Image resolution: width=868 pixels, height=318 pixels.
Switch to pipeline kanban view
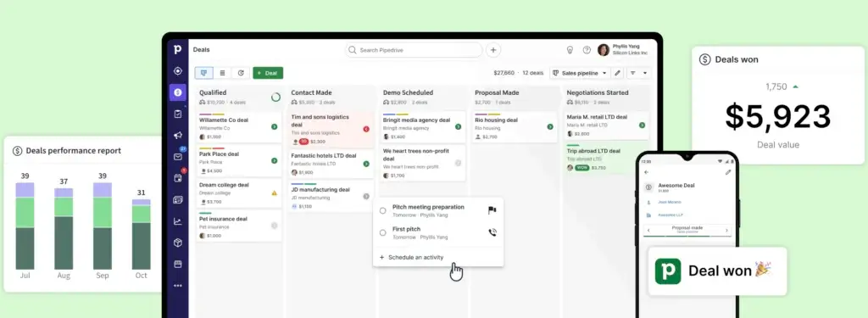(203, 73)
